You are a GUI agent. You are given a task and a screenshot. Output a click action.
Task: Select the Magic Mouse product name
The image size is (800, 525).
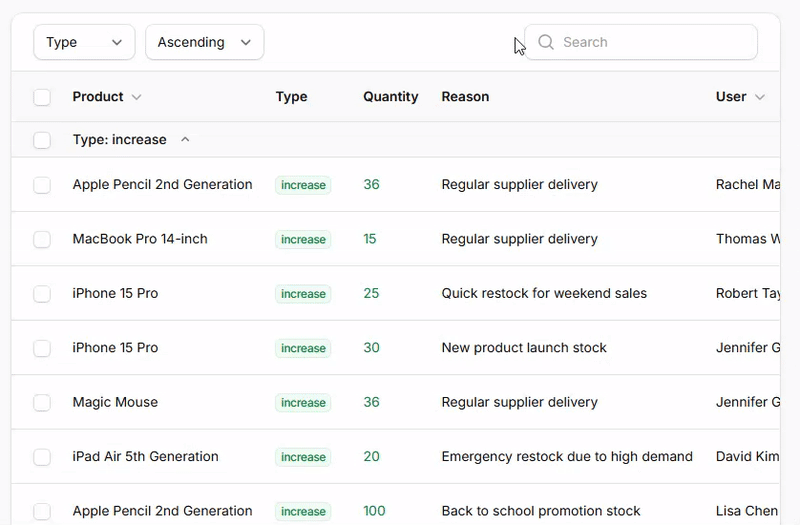[x=115, y=402]
